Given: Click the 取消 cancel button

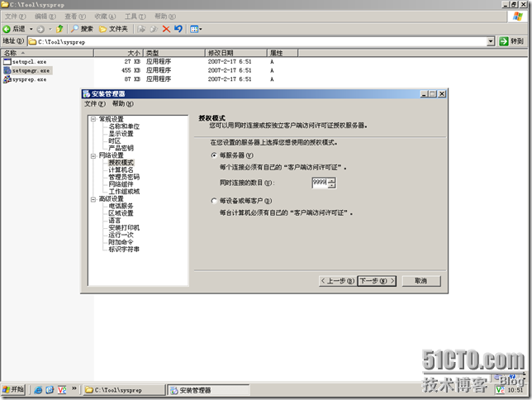Looking at the screenshot, I should point(421,281).
